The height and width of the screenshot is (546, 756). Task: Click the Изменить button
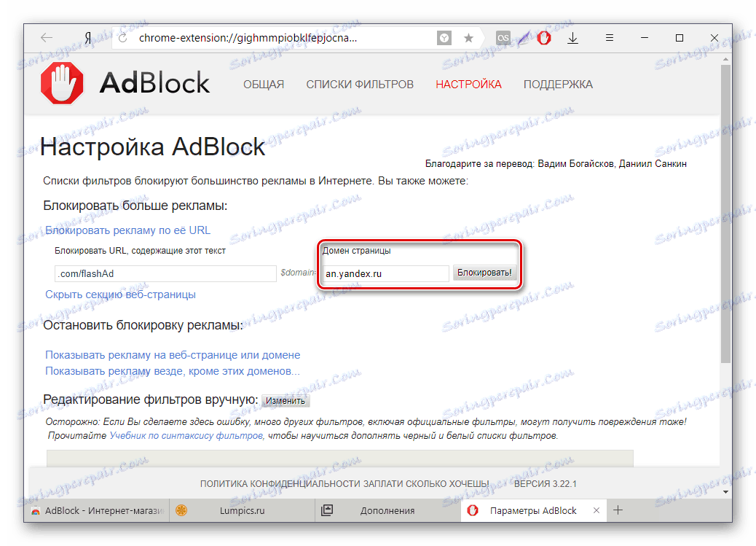(286, 401)
